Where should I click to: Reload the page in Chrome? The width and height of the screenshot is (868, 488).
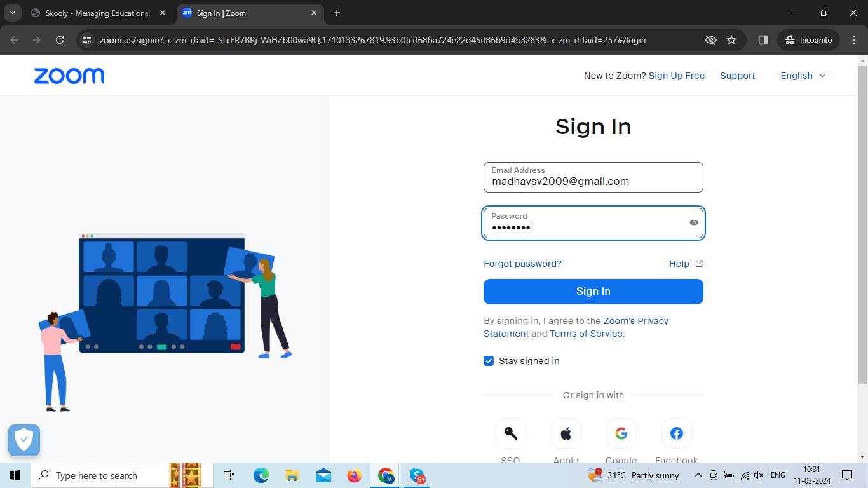pos(60,40)
